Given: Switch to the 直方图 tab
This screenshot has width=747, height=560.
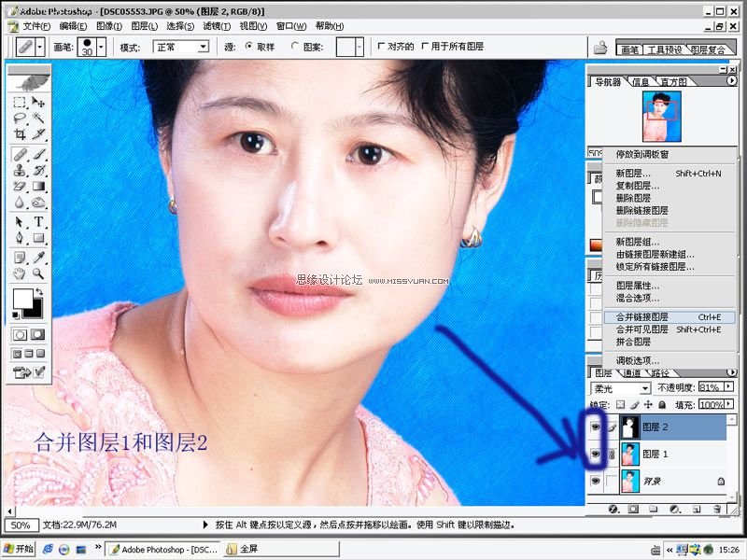Looking at the screenshot, I should tap(673, 82).
